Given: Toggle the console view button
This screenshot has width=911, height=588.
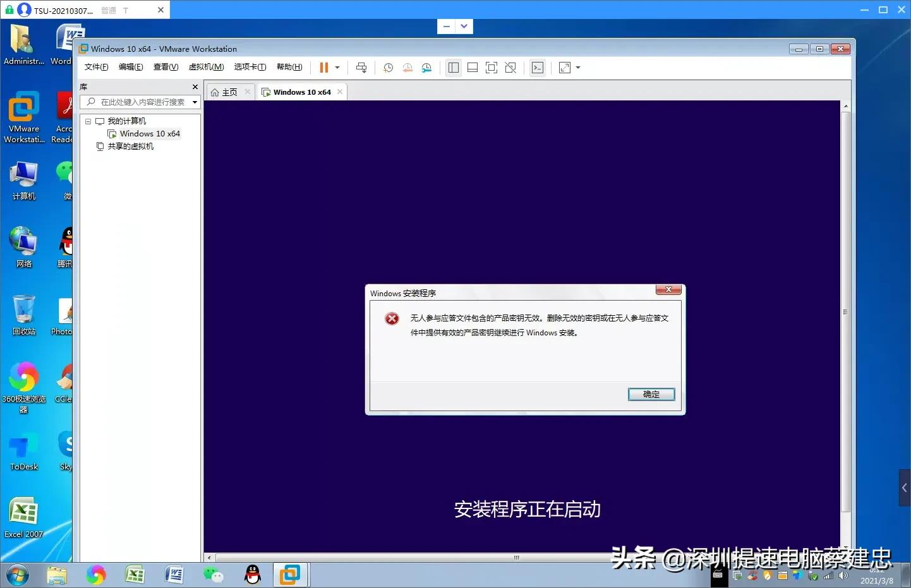Looking at the screenshot, I should coord(538,68).
